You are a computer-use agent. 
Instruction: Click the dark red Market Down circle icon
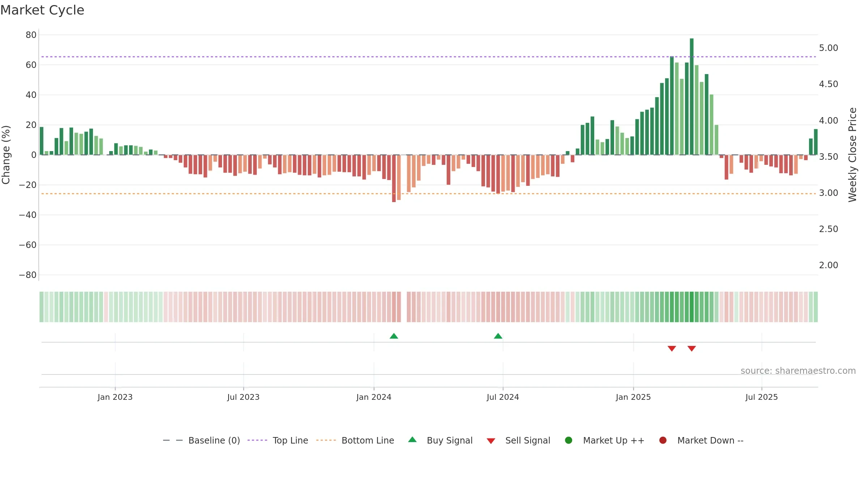click(x=663, y=440)
